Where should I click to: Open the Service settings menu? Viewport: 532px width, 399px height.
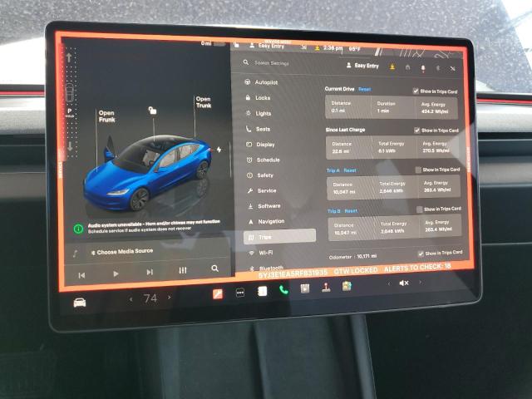[x=262, y=190]
